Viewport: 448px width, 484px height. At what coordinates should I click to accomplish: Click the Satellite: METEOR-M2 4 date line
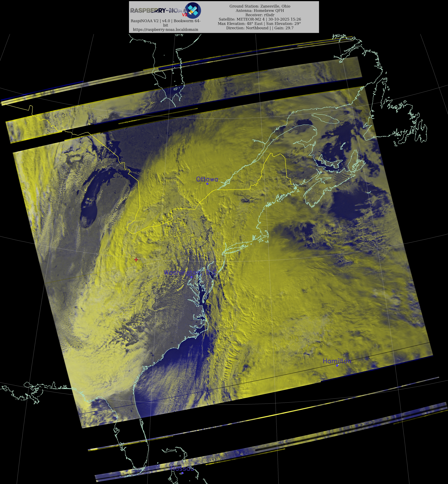coord(260,19)
